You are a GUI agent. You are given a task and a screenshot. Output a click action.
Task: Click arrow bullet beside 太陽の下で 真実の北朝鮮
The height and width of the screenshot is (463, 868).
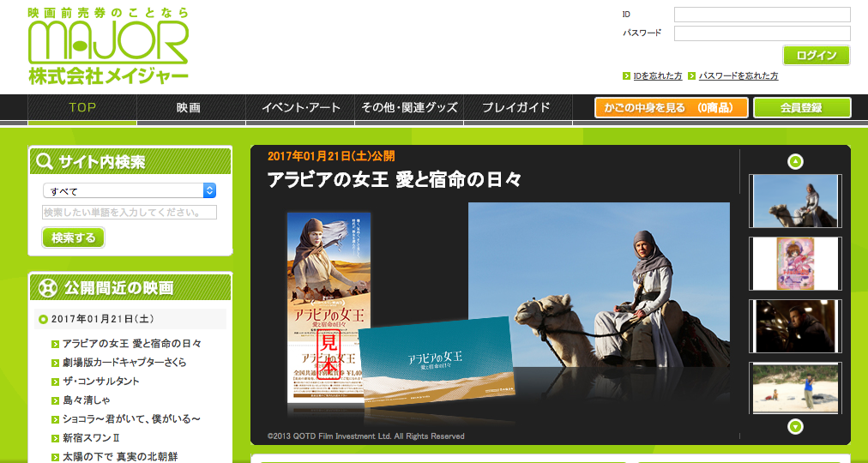pos(55,458)
